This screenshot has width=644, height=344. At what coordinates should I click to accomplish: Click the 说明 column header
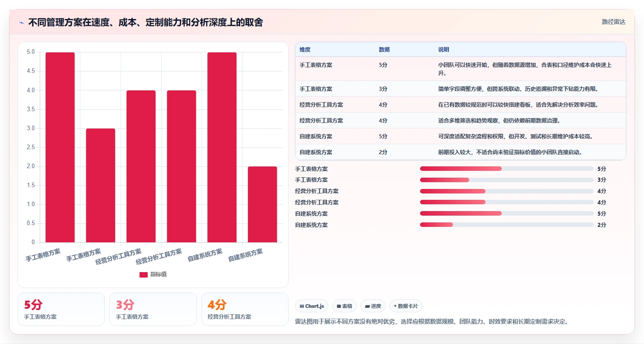pyautogui.click(x=443, y=50)
